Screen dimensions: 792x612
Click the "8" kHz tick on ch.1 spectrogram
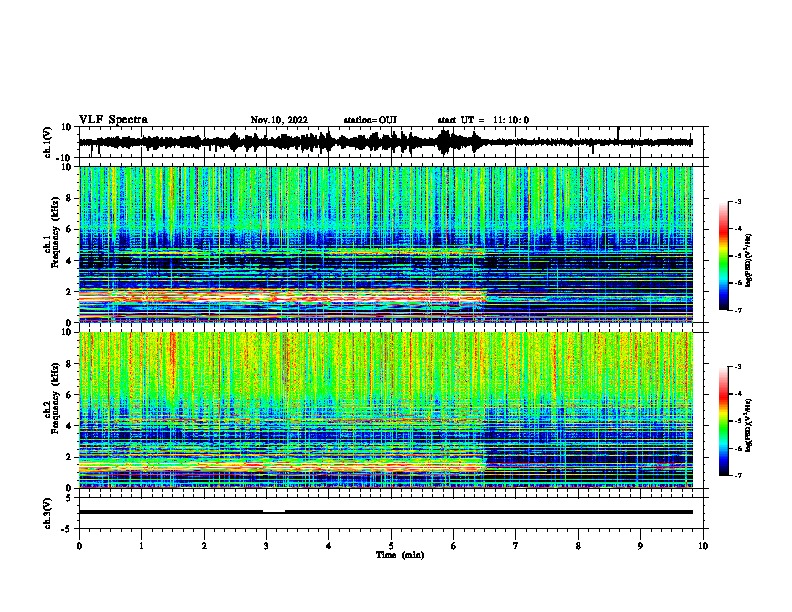coord(69,198)
